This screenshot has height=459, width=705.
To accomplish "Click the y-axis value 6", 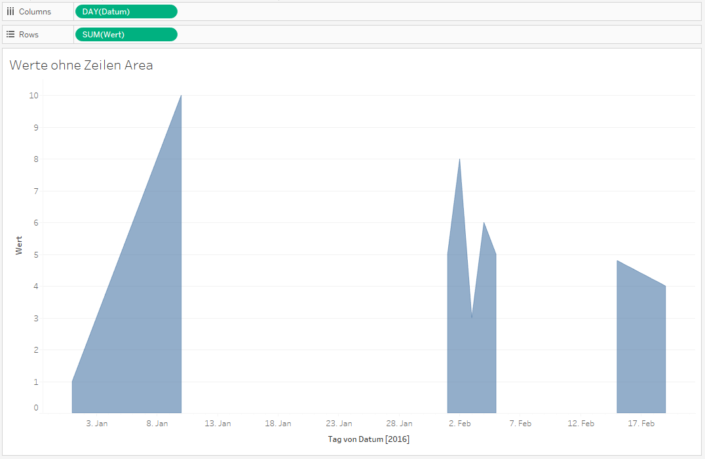I will 36,223.
